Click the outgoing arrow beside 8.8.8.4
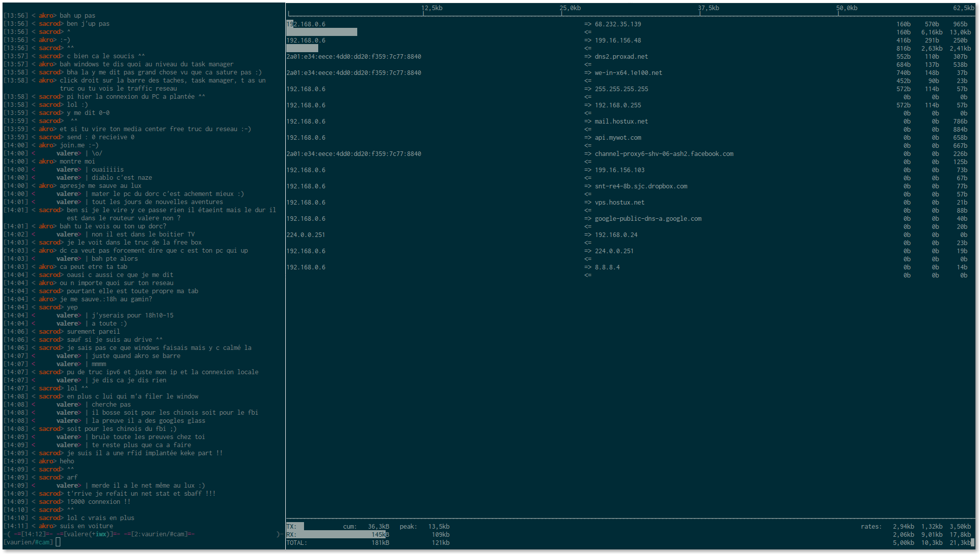980x554 pixels. pyautogui.click(x=588, y=267)
